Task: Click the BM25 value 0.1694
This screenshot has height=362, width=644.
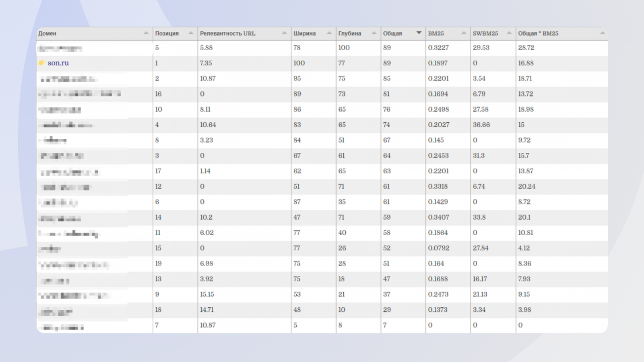Action: point(438,94)
